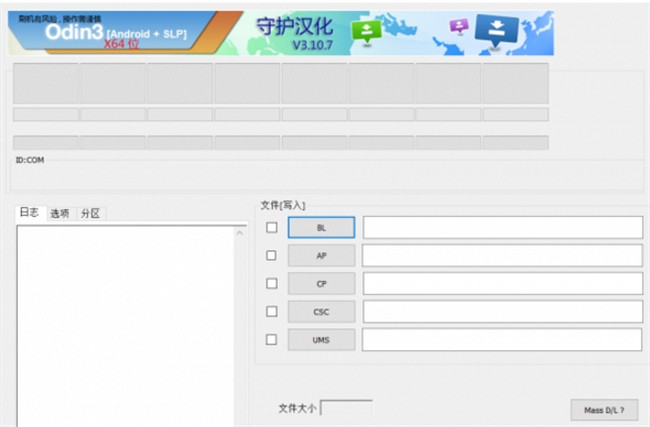Open AP firmware file selector

tap(321, 255)
